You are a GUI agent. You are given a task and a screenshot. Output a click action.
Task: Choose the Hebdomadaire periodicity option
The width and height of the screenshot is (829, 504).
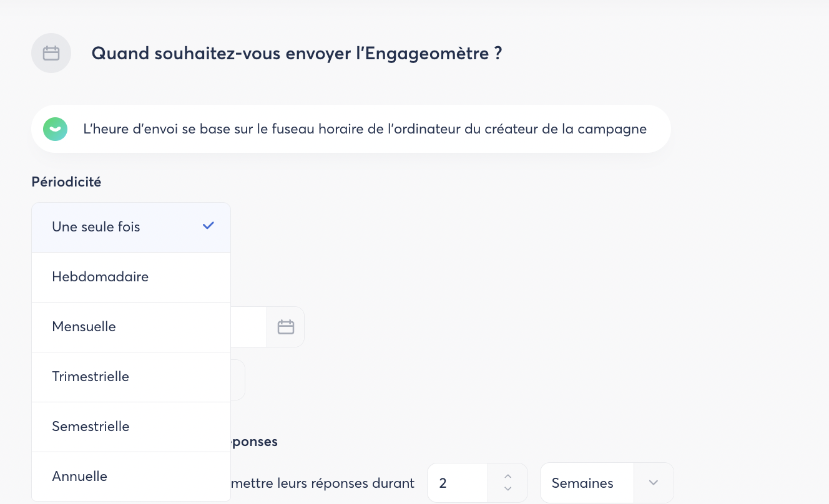click(x=100, y=277)
